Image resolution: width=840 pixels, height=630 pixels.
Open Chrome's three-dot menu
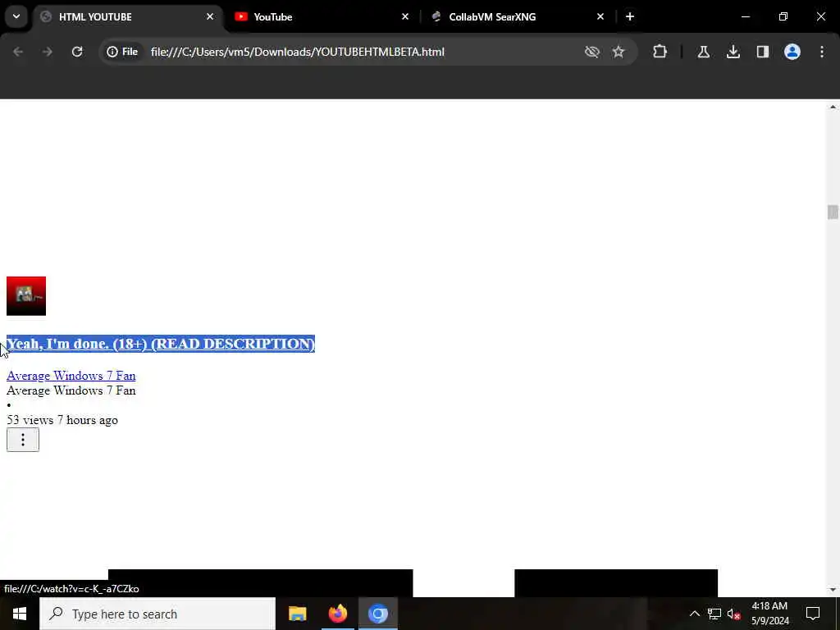click(x=822, y=52)
